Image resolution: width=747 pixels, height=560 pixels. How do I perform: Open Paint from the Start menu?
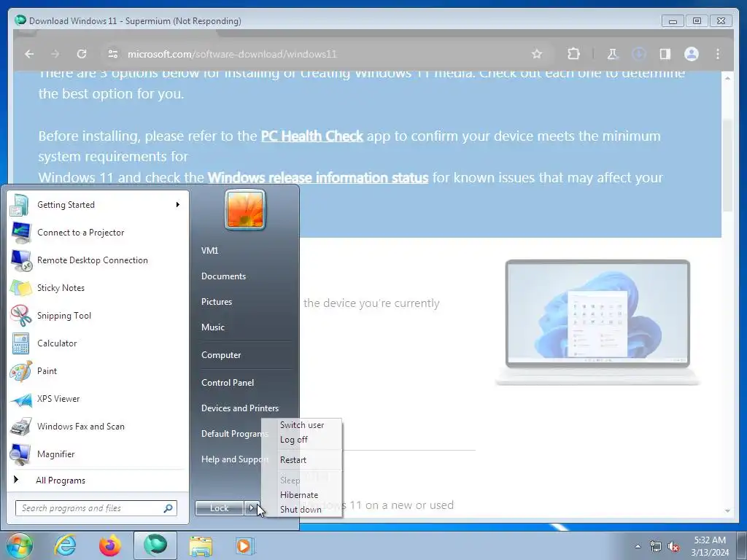point(97,371)
